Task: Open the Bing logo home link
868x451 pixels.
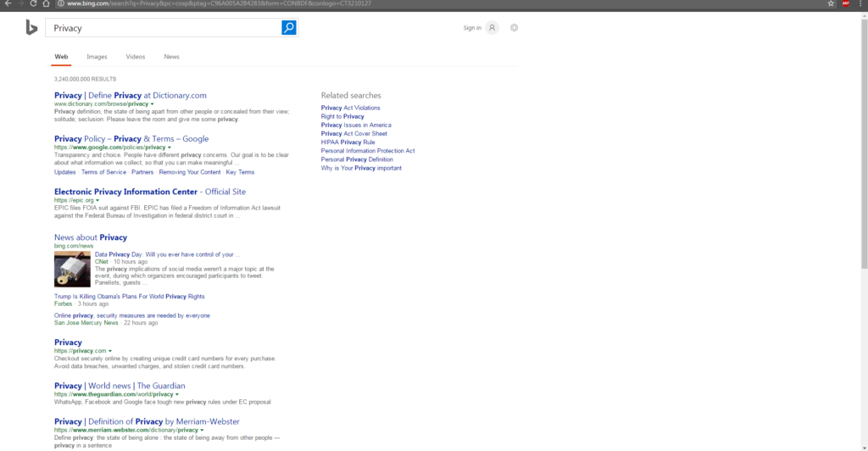Action: [31, 28]
